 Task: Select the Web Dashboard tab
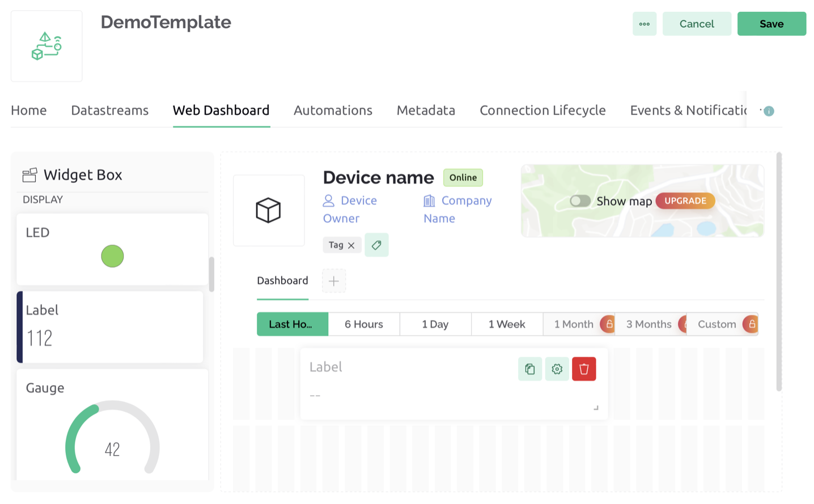(x=221, y=110)
